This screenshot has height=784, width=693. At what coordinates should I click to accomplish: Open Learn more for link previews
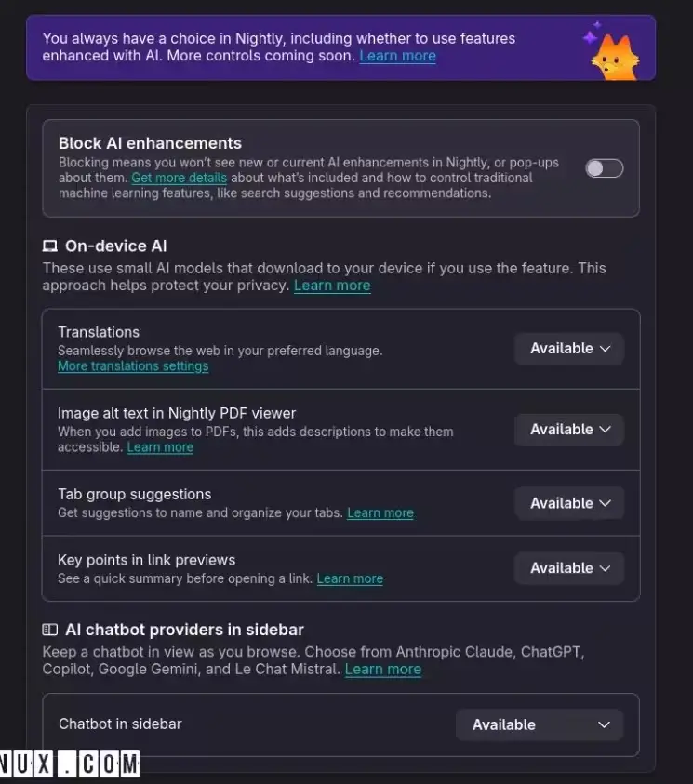pyautogui.click(x=350, y=578)
